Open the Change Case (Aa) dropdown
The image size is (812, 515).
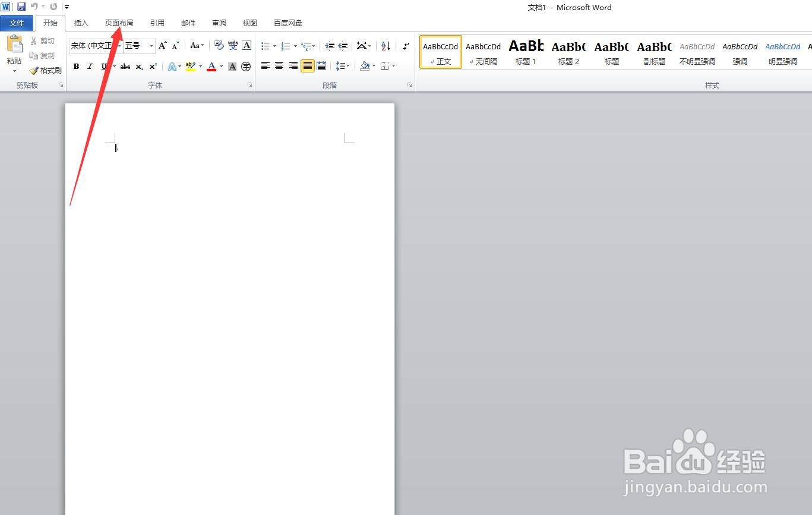(197, 46)
